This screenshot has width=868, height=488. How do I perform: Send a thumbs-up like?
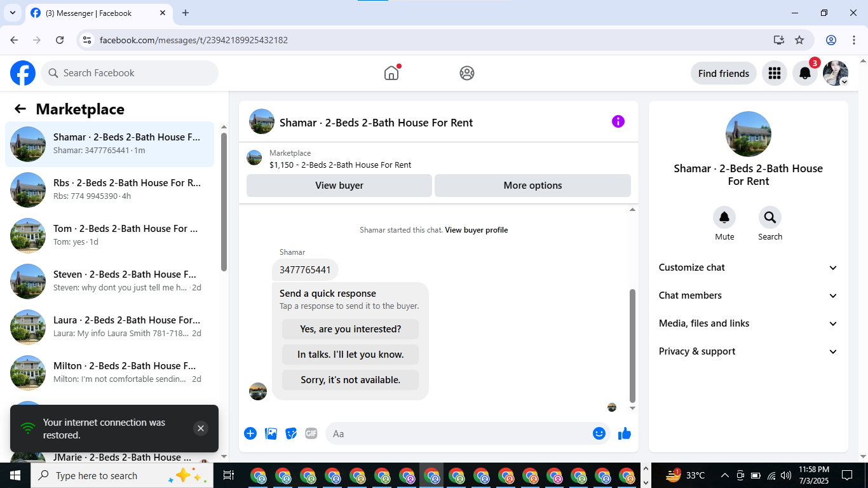[625, 433]
